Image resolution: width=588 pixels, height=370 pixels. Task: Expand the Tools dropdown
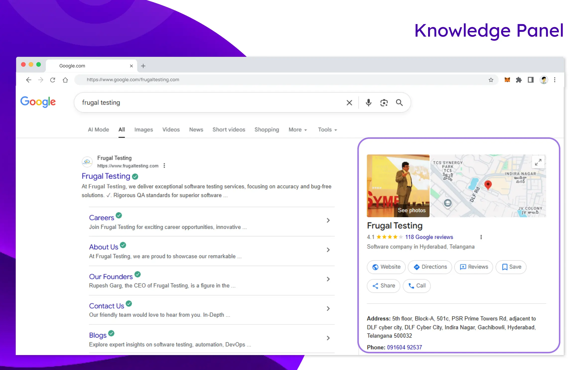point(327,130)
